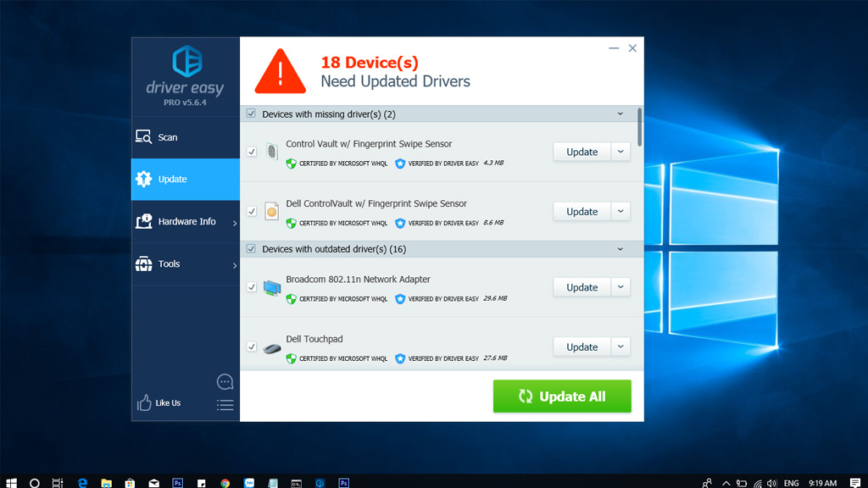Viewport: 868px width, 488px height.
Task: Go to the Scan section
Action: coord(186,137)
